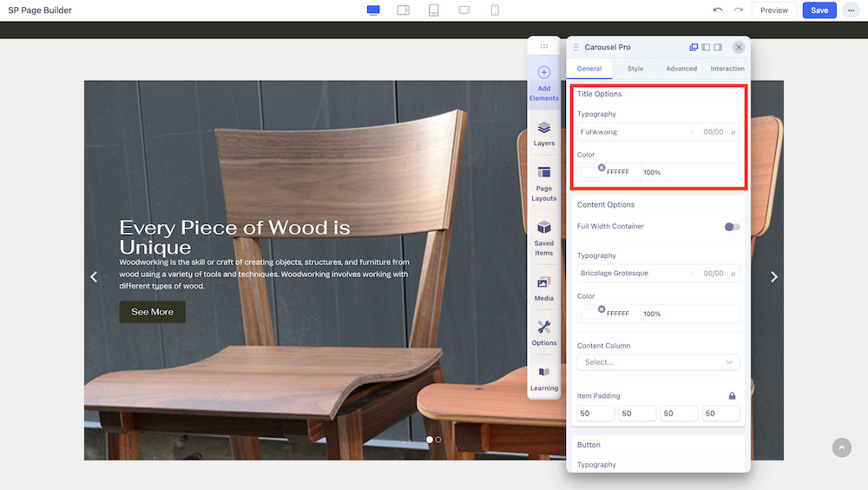Toggle the Full Width Container switch
Viewport: 868px width, 490px height.
click(733, 227)
